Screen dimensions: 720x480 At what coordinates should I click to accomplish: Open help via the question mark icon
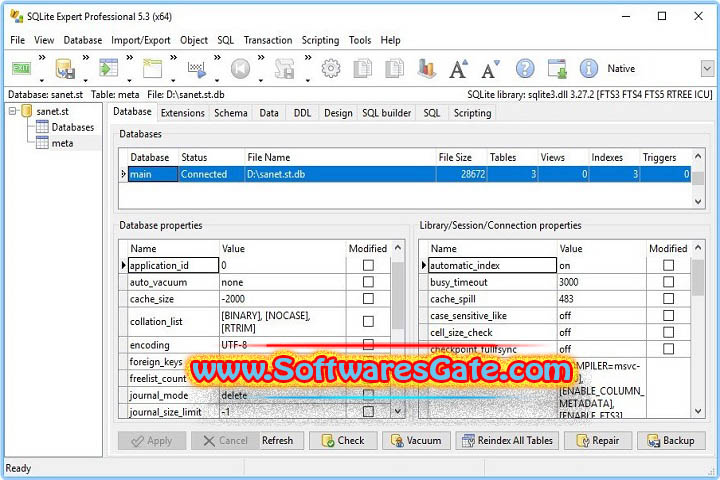[x=525, y=69]
